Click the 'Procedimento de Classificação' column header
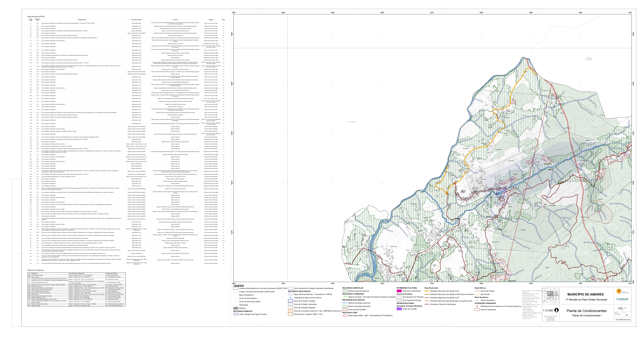The height and width of the screenshot is (337, 644). pyautogui.click(x=77, y=273)
